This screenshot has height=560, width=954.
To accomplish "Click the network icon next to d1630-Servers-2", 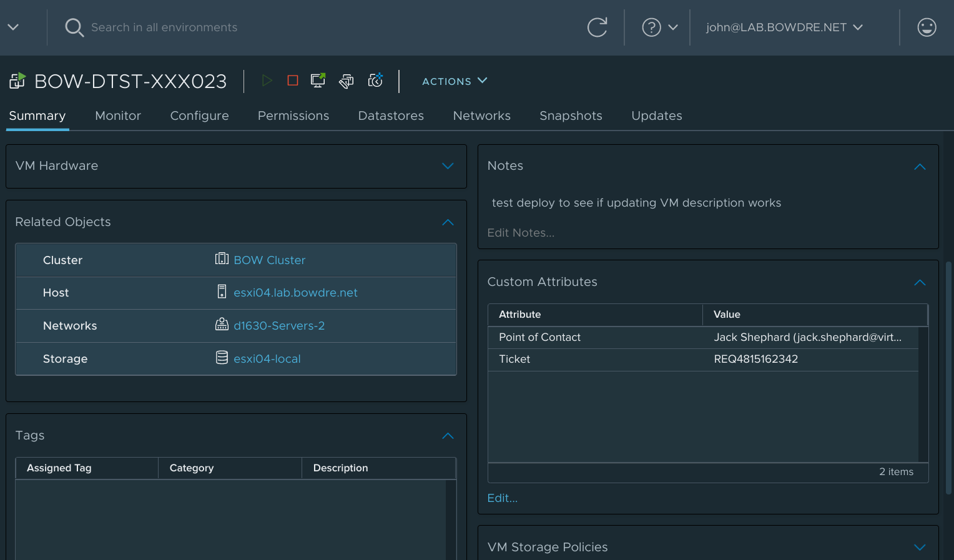I will pos(222,324).
